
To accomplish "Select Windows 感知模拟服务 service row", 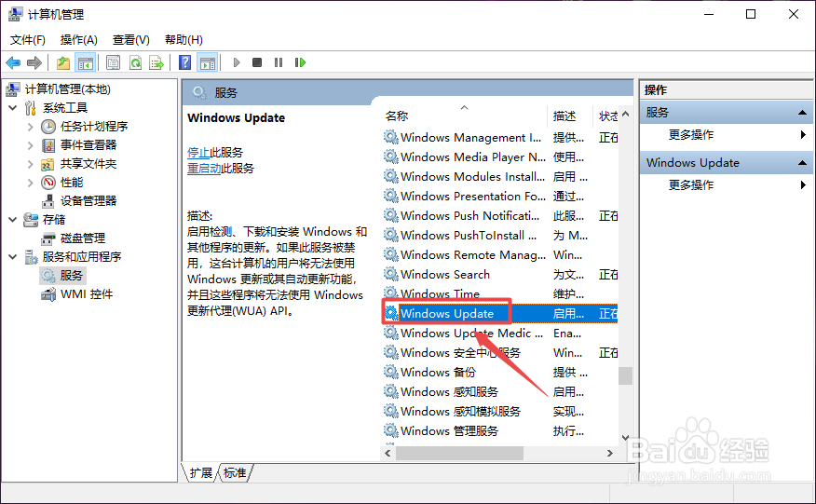I will (500, 412).
